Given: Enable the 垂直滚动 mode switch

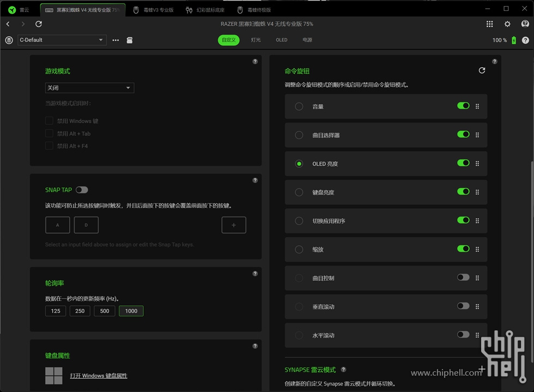Looking at the screenshot, I should tap(463, 306).
